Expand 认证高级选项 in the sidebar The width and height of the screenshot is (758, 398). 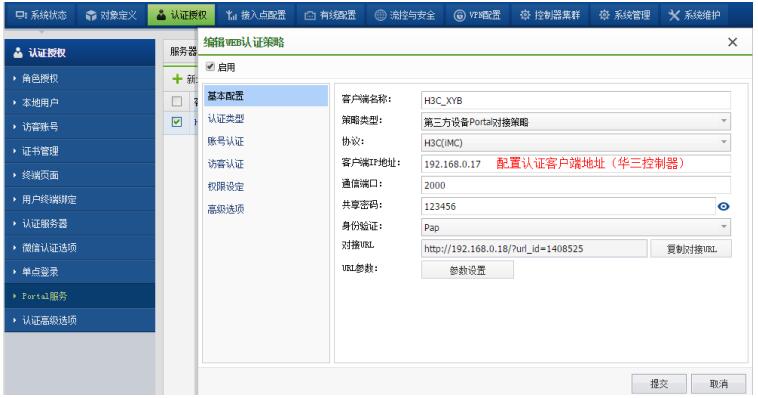[x=80, y=320]
